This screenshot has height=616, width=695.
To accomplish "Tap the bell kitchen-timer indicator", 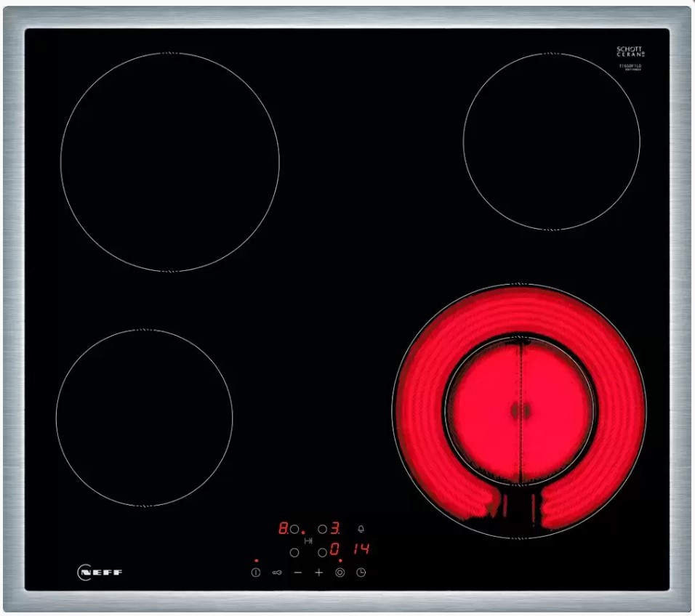I will point(361,529).
